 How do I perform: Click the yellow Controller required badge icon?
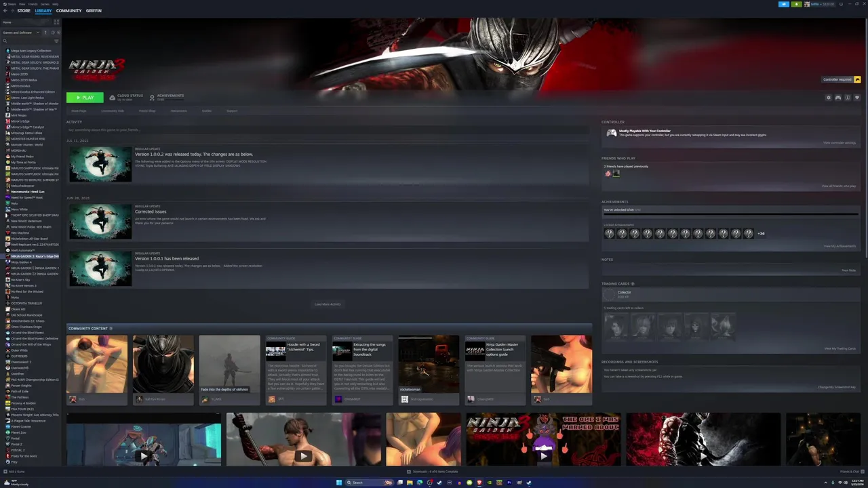coord(857,79)
